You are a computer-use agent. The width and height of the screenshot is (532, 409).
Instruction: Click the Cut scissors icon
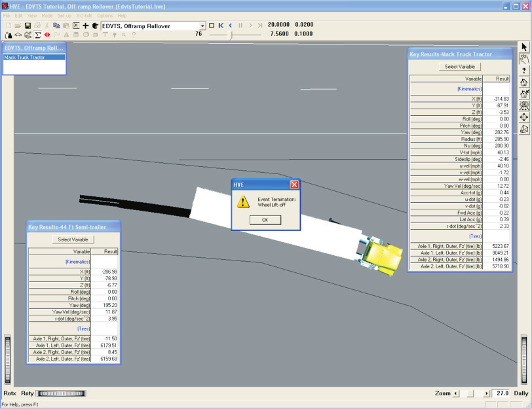[47, 26]
